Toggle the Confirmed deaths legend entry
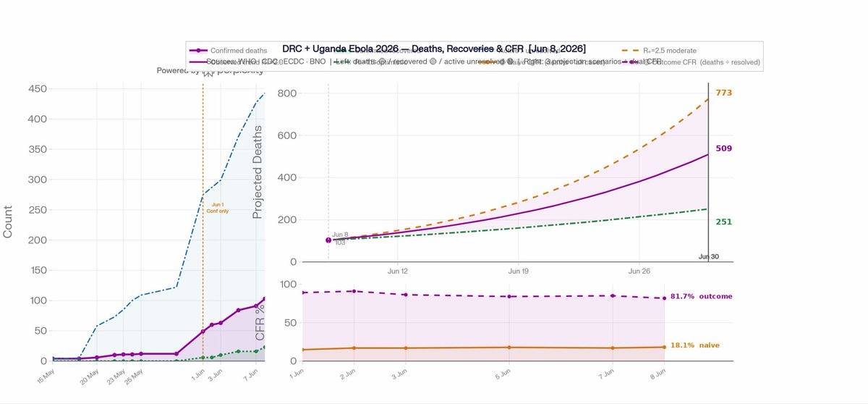This screenshot has height=404, width=868. pyautogui.click(x=229, y=51)
